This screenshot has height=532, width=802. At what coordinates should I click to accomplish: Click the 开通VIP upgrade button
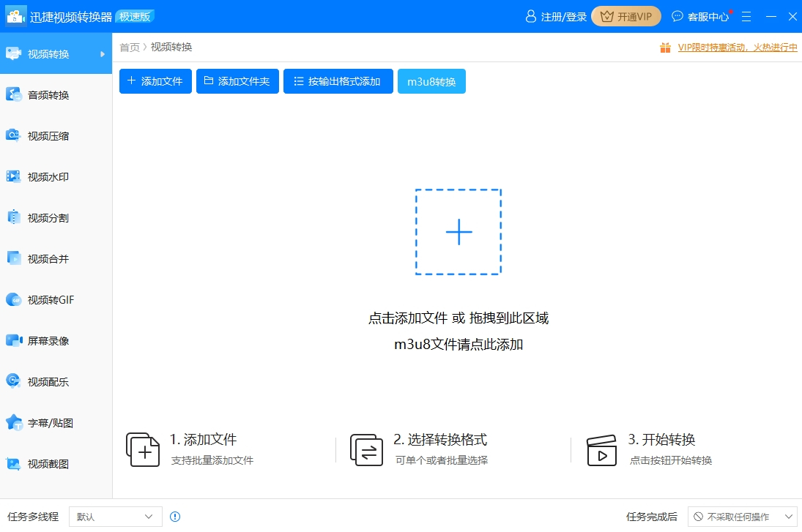pos(626,15)
